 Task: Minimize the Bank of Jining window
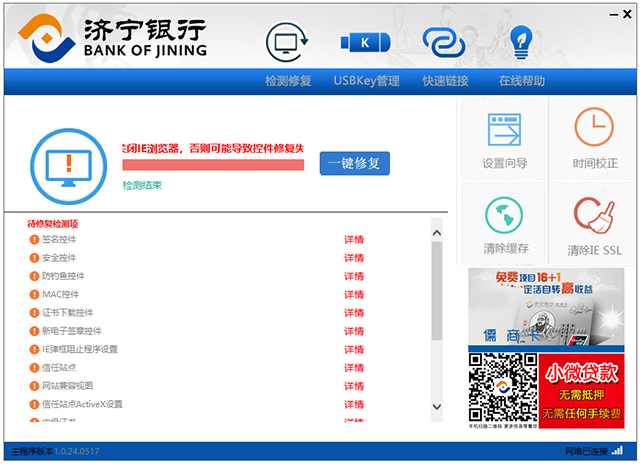(x=614, y=15)
